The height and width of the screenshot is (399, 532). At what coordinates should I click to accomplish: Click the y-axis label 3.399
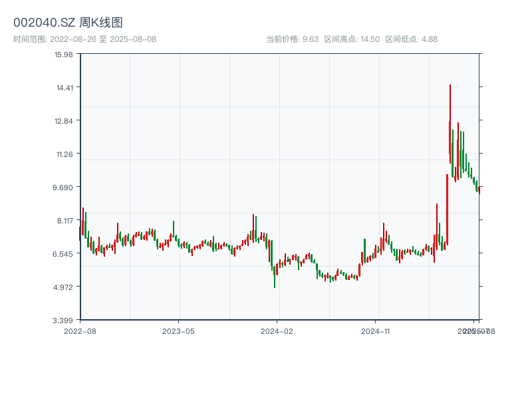click(63, 321)
